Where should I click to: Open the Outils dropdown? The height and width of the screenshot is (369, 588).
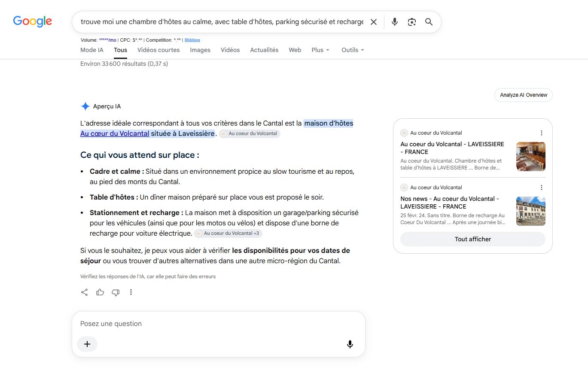(353, 50)
